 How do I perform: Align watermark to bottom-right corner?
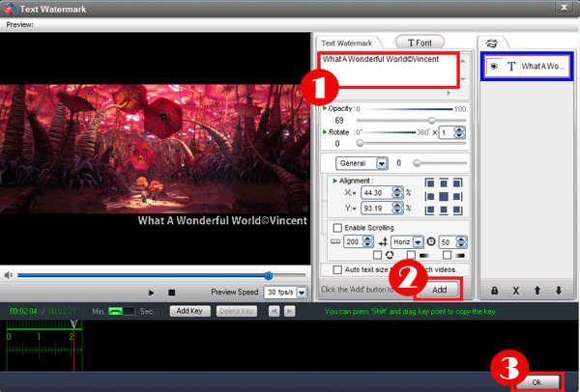pyautogui.click(x=457, y=210)
